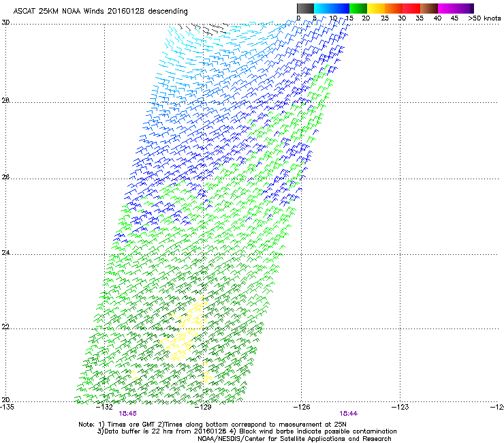Screen dimensions: 504x443
Task: Click the green 15-20 knot legend segment
Action: click(x=358, y=8)
